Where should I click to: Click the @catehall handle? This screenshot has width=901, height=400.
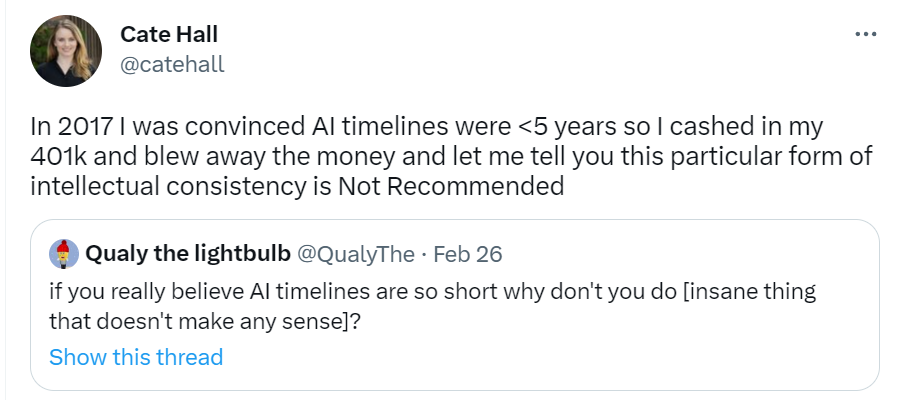click(x=172, y=65)
